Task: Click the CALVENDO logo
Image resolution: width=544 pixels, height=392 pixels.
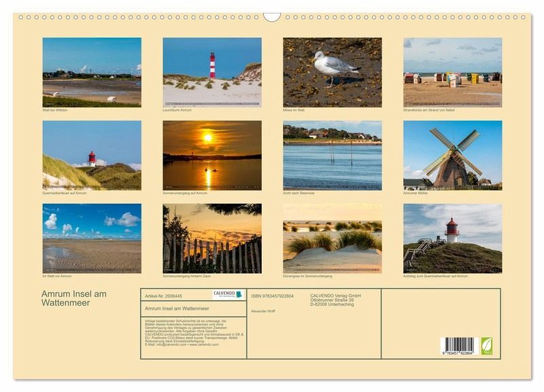Action: click(228, 295)
